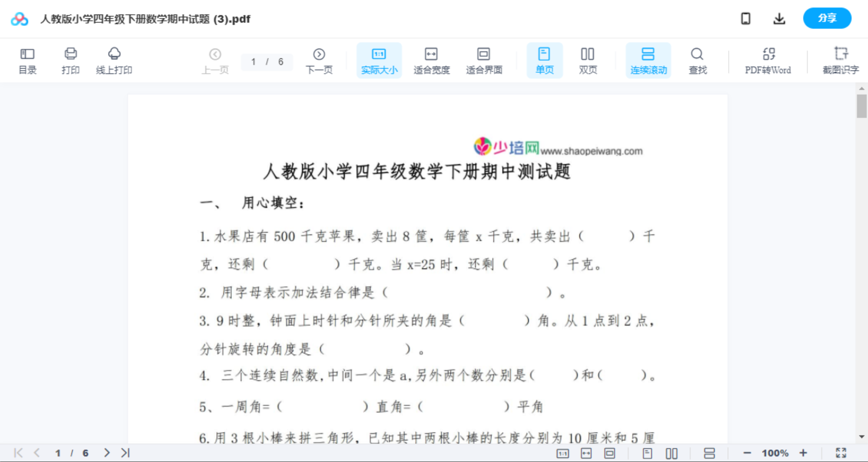Open mobile view via the phone icon
The height and width of the screenshot is (462, 868).
pos(746,18)
